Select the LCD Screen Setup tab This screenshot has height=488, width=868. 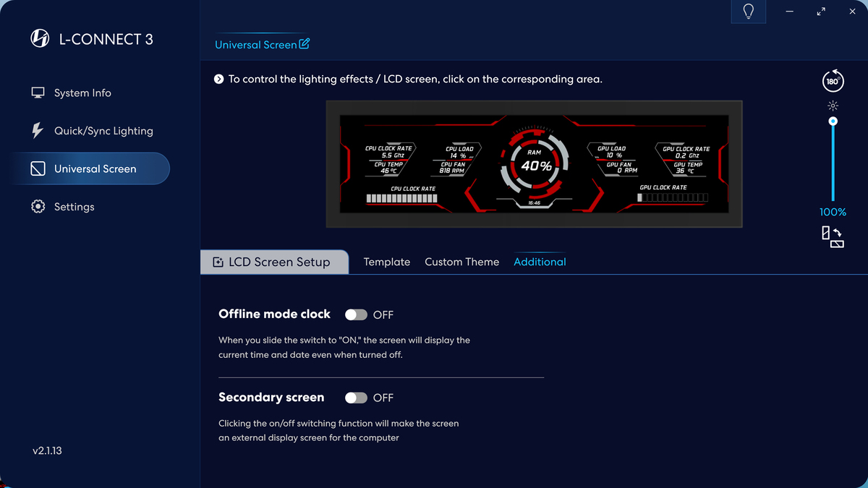point(274,262)
